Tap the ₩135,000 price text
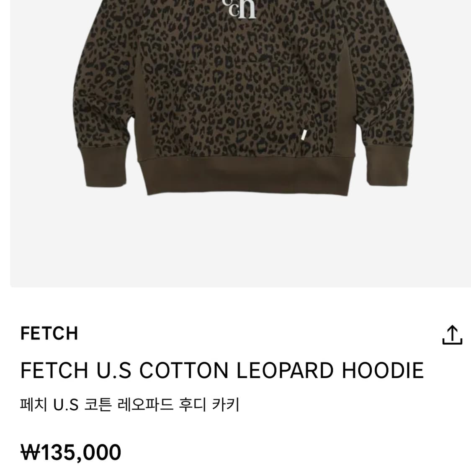Image resolution: width=471 pixels, height=476 pixels. click(x=70, y=452)
